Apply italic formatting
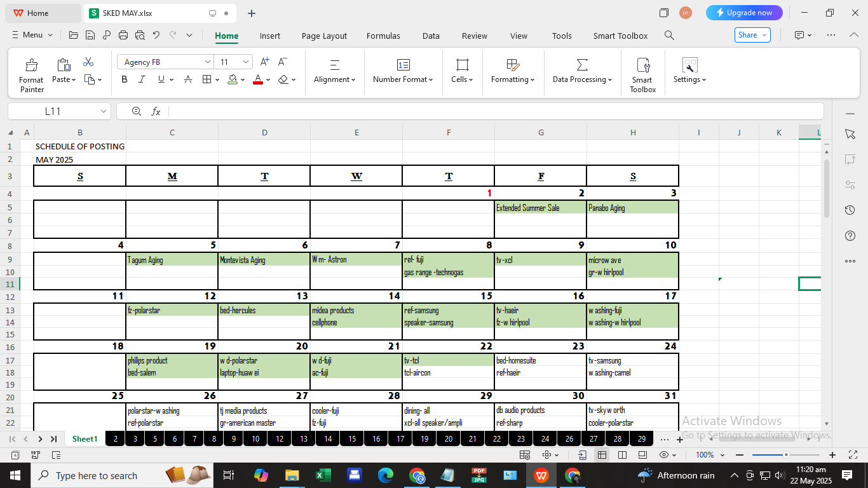This screenshot has width=868, height=488. click(142, 79)
